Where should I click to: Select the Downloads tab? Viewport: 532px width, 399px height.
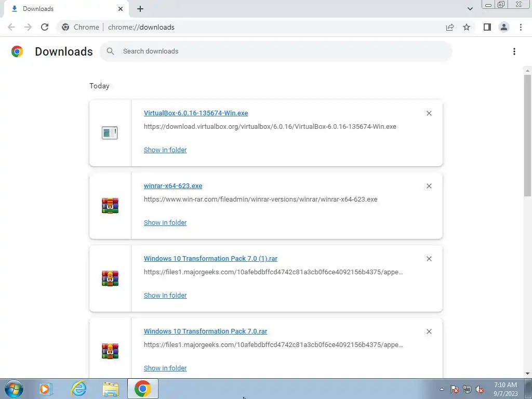tap(66, 9)
